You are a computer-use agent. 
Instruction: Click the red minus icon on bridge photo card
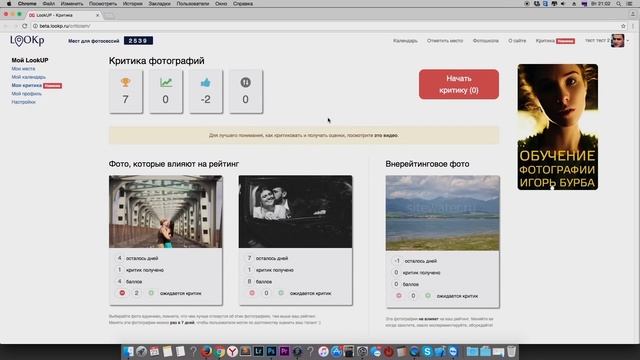click(x=122, y=293)
